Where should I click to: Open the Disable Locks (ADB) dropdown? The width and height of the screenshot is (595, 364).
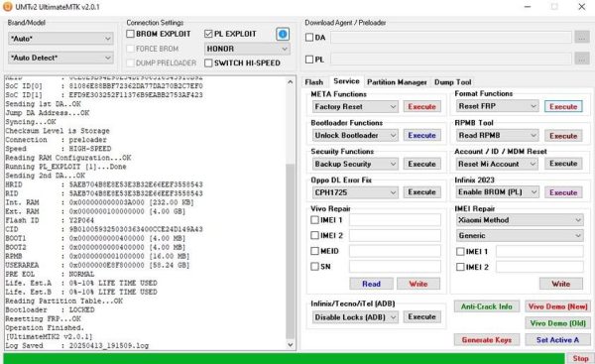click(x=355, y=317)
